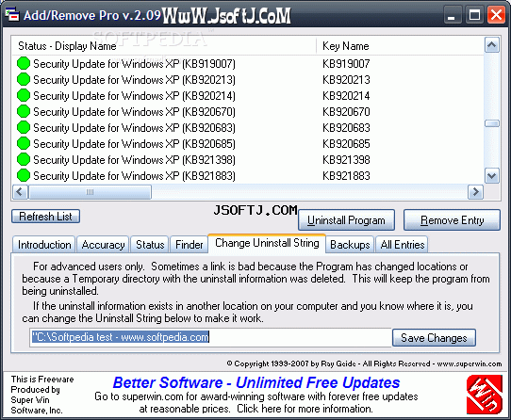Click key name cell KB920685

coord(346,143)
